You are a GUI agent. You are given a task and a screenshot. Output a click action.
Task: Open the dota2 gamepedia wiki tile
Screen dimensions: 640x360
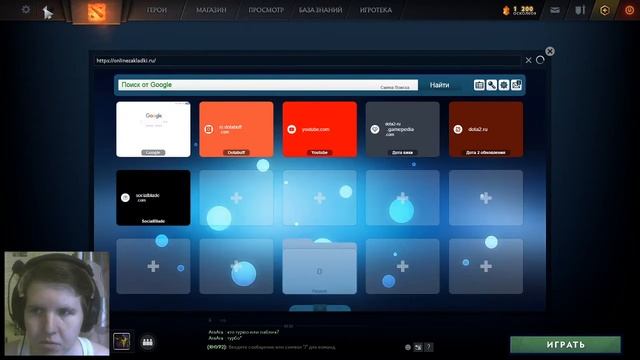coord(402,129)
